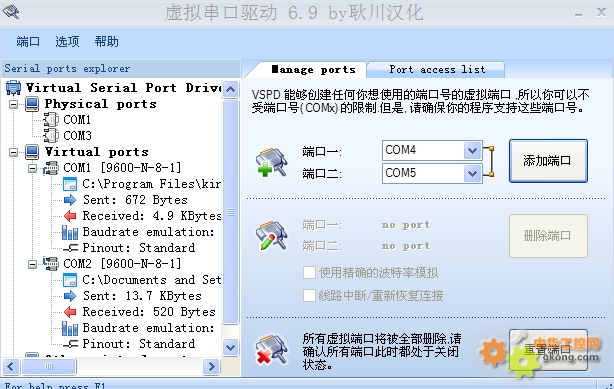Open the 选项 menu

[x=67, y=42]
